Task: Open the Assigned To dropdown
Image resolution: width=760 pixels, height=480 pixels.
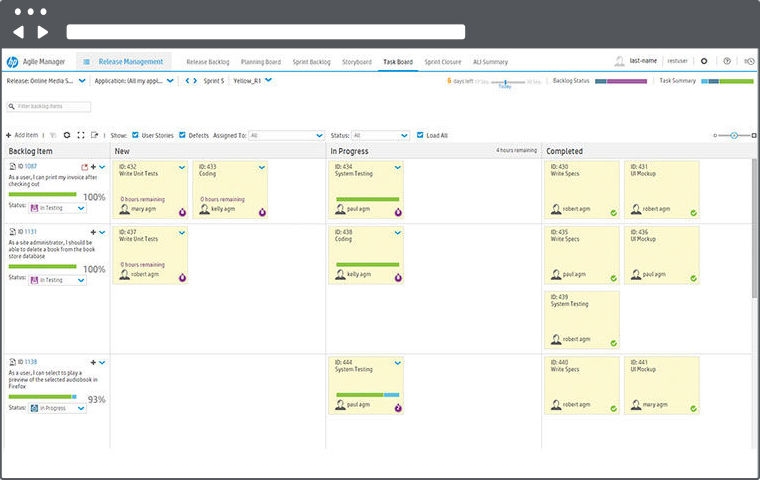Action: click(286, 136)
